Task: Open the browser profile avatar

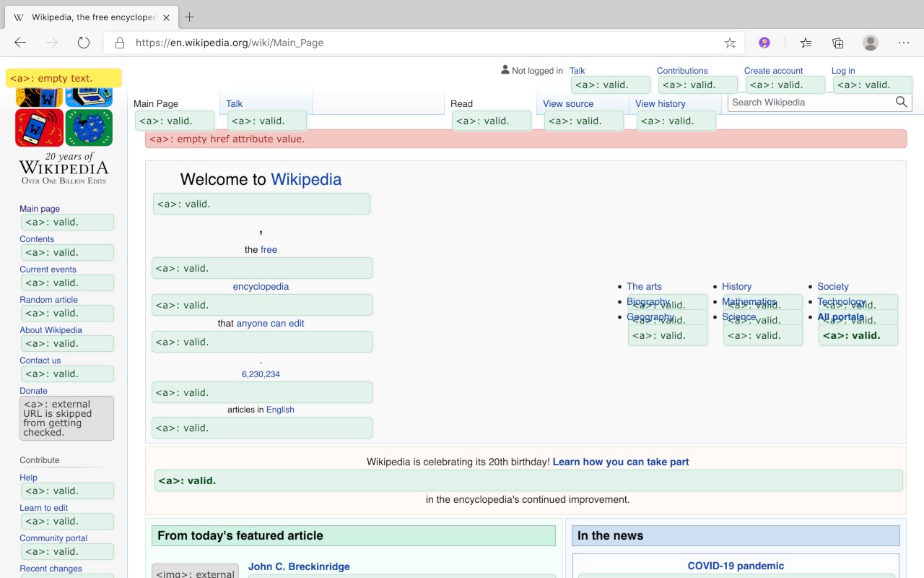Action: [x=871, y=43]
